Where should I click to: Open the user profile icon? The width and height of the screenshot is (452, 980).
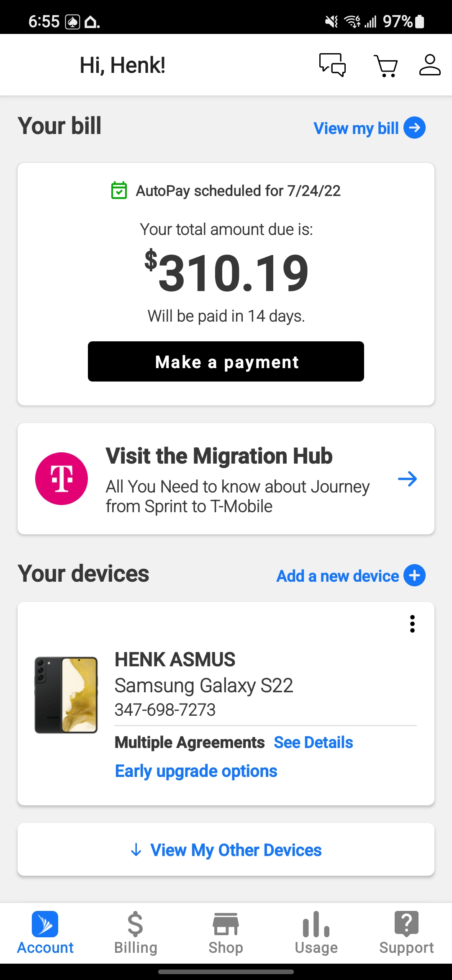pos(430,65)
